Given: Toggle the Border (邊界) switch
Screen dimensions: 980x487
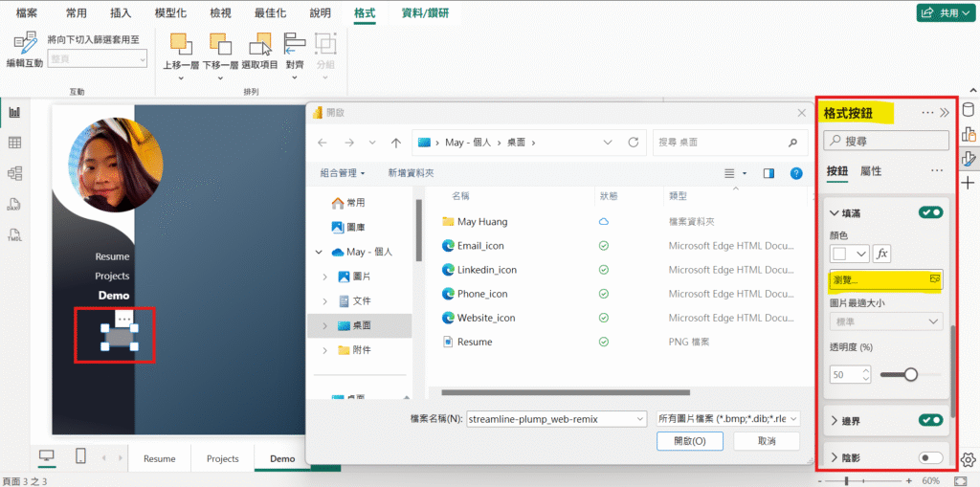Looking at the screenshot, I should (930, 420).
